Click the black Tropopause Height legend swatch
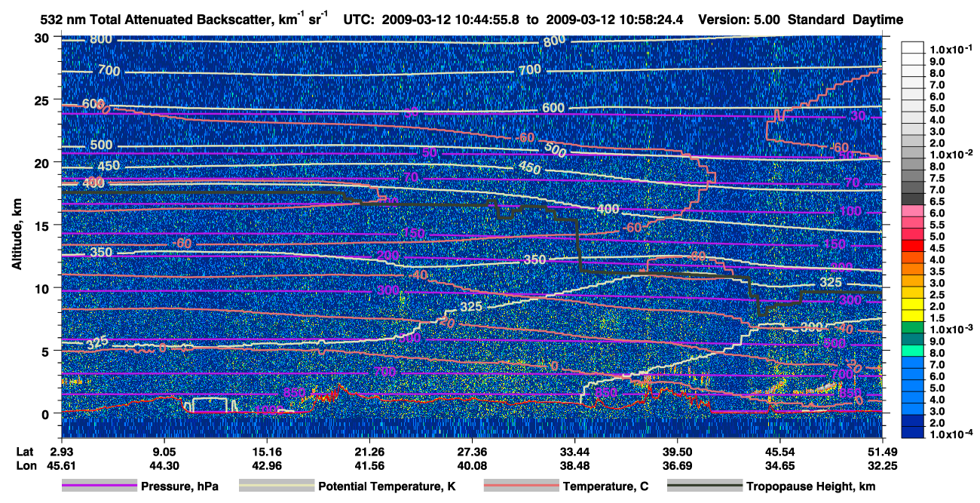Viewport: 980px width, 503px height. (704, 487)
